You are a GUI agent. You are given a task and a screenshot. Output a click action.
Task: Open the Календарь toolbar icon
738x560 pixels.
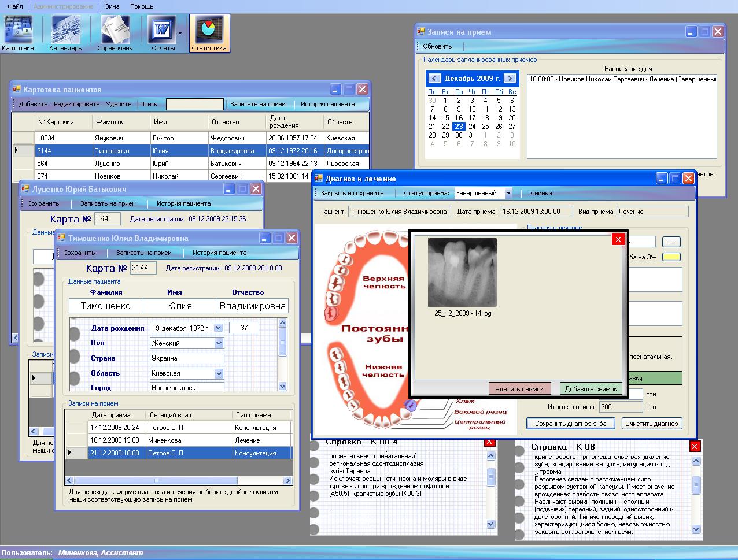65,29
